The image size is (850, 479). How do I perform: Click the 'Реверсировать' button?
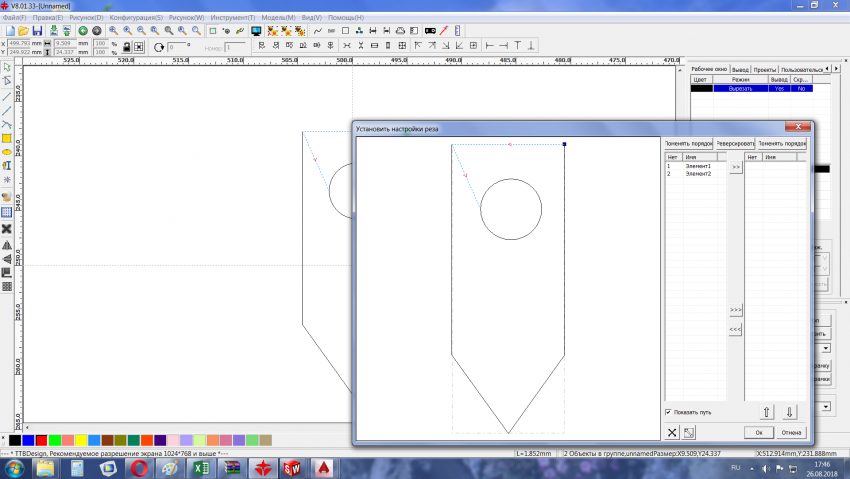[734, 143]
